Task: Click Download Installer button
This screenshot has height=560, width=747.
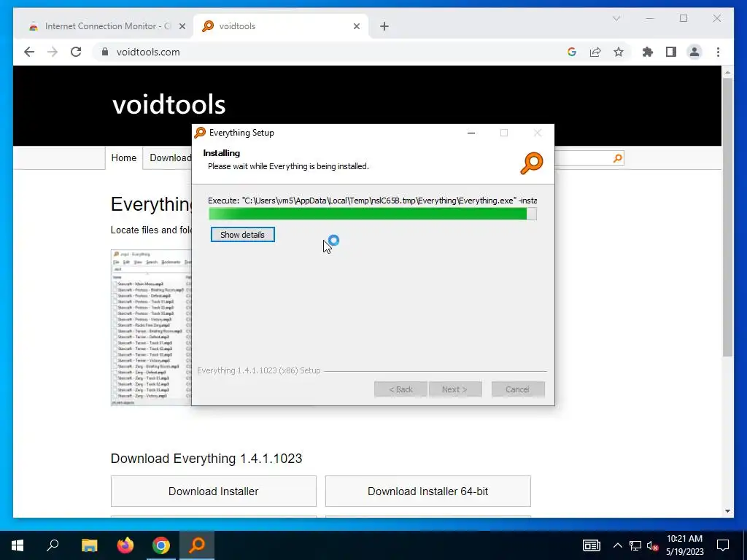Action: [214, 491]
